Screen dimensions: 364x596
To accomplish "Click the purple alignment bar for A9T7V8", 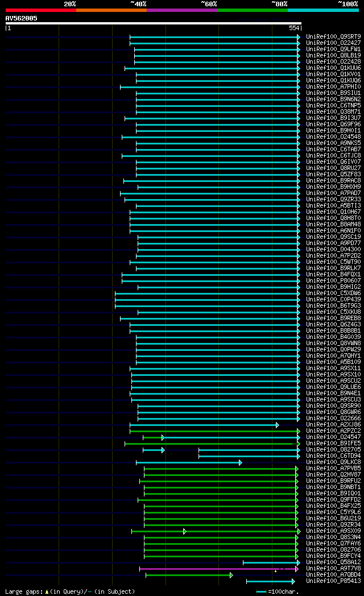I will (x=218, y=569).
